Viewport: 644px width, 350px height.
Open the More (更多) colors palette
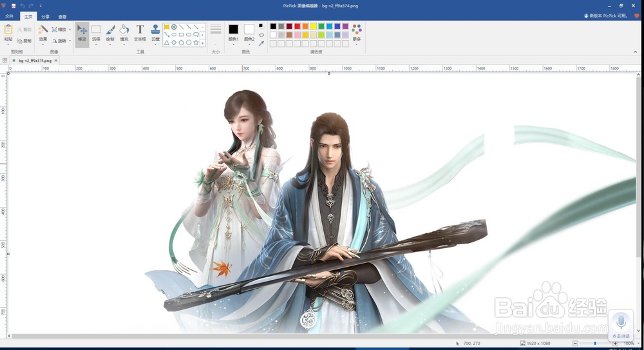[x=357, y=32]
